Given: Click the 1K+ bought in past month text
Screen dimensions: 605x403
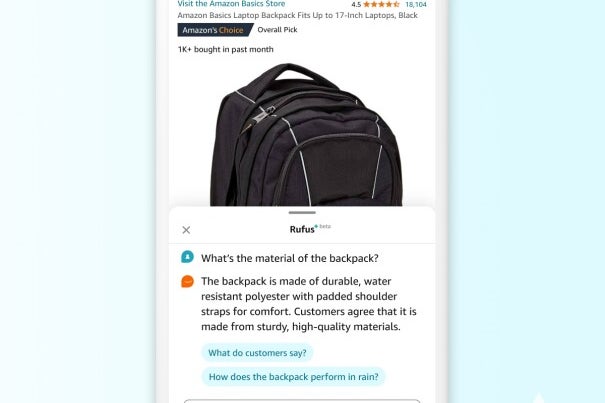Looking at the screenshot, I should [x=226, y=49].
